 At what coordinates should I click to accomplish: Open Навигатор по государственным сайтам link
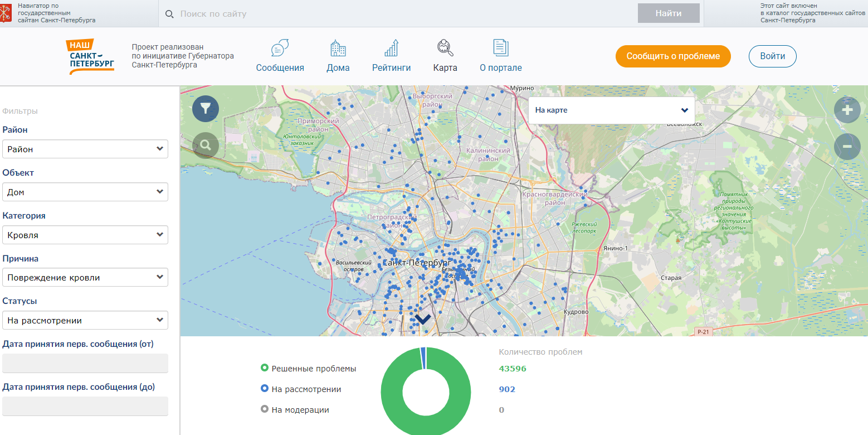56,13
